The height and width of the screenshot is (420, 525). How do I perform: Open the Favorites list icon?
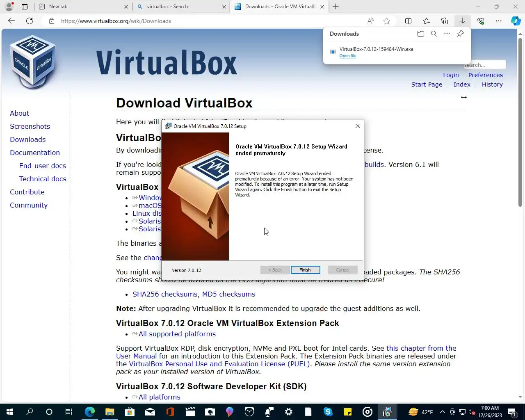pyautogui.click(x=427, y=21)
